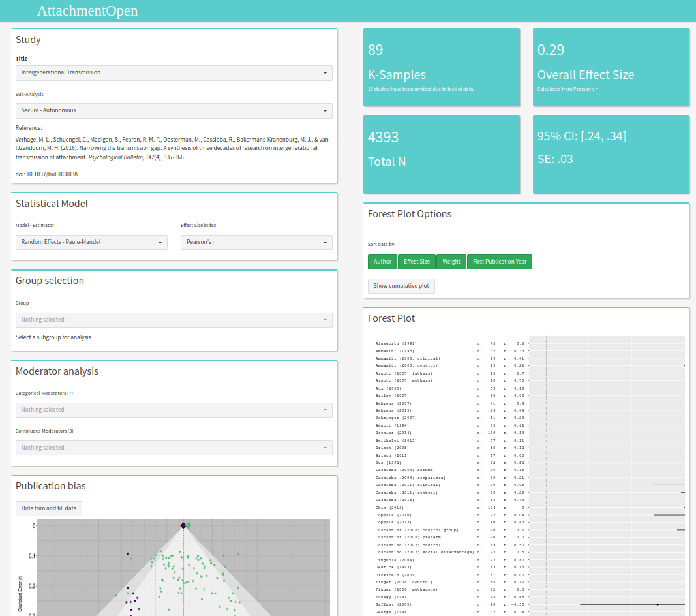This screenshot has width=696, height=616.
Task: Expand the Model - Estimator dropdown
Action: click(x=91, y=243)
